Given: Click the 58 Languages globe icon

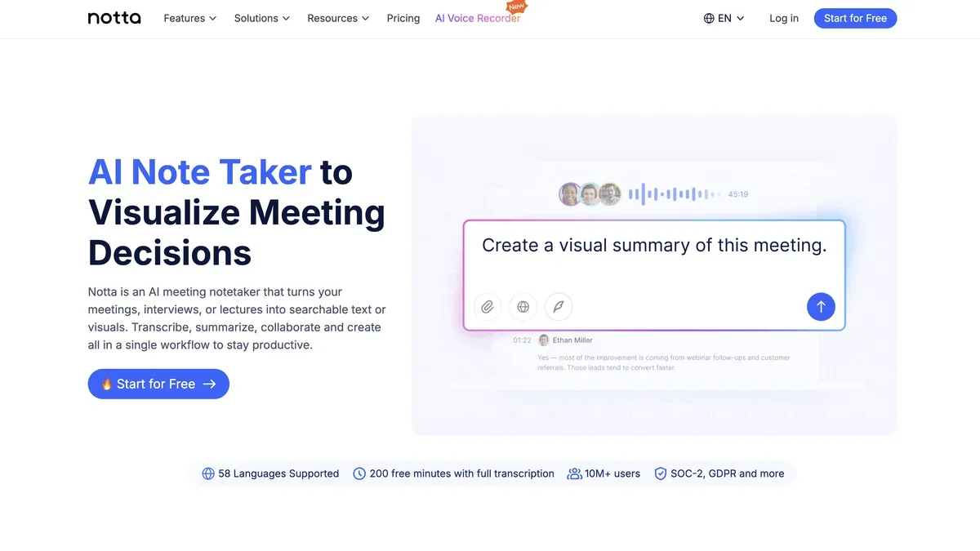Looking at the screenshot, I should (208, 473).
